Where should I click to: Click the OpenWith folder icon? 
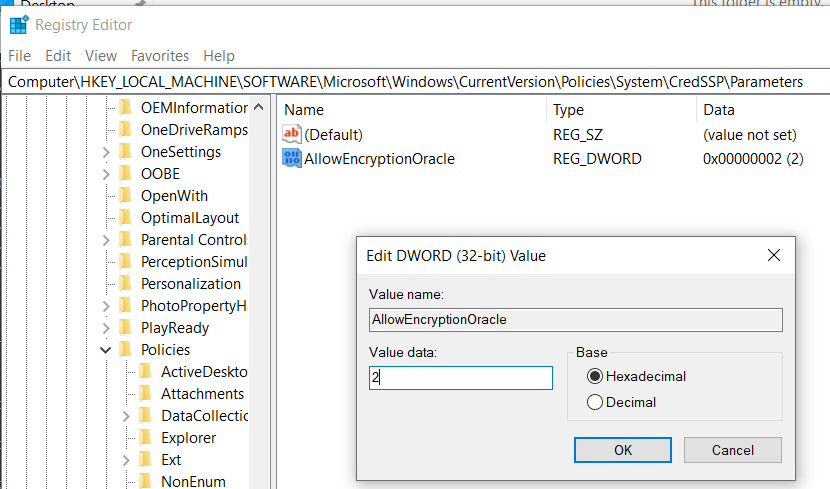(x=125, y=196)
